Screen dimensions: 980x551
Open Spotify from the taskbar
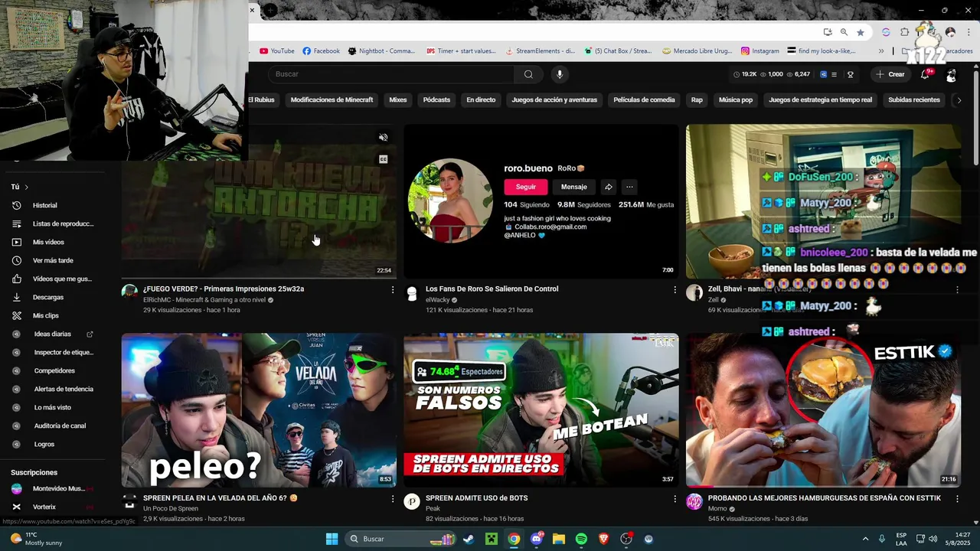581,539
